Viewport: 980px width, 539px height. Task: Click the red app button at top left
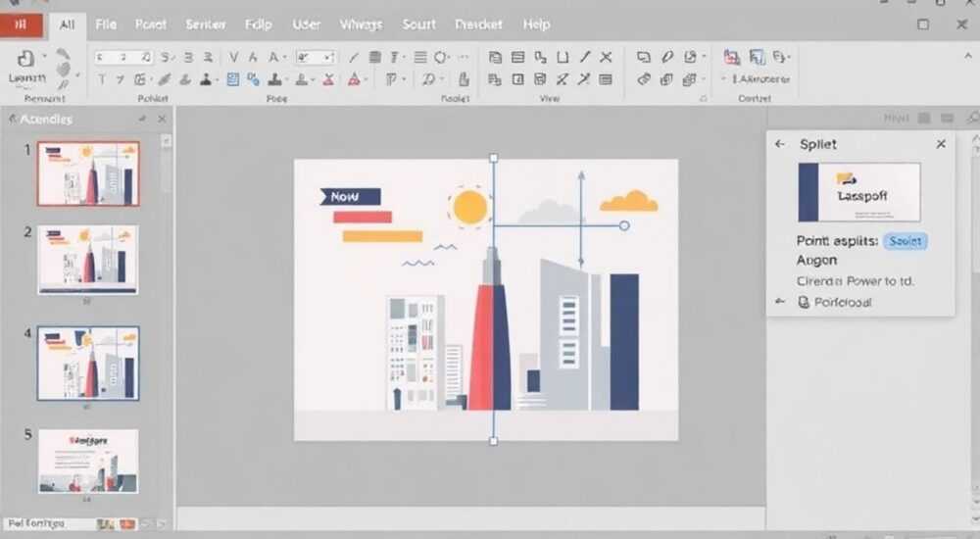[22, 24]
